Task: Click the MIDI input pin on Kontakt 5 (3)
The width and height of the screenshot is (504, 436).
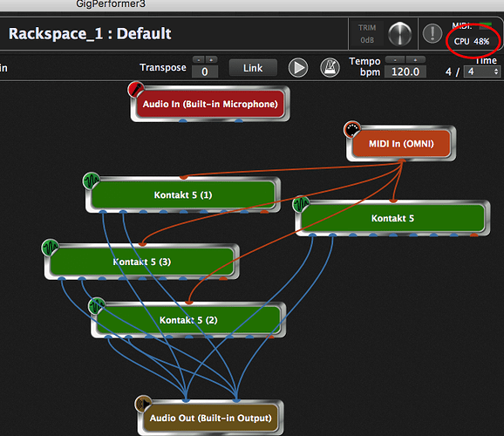Action: click(x=142, y=244)
